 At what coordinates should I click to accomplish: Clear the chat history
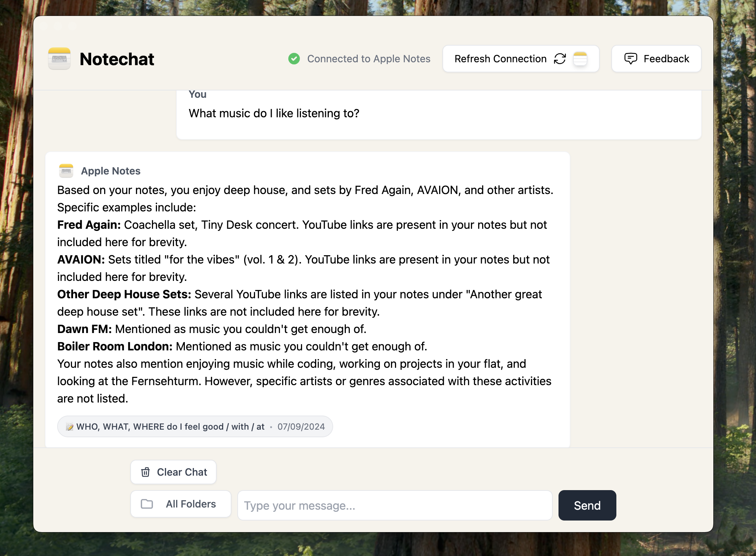click(x=173, y=472)
